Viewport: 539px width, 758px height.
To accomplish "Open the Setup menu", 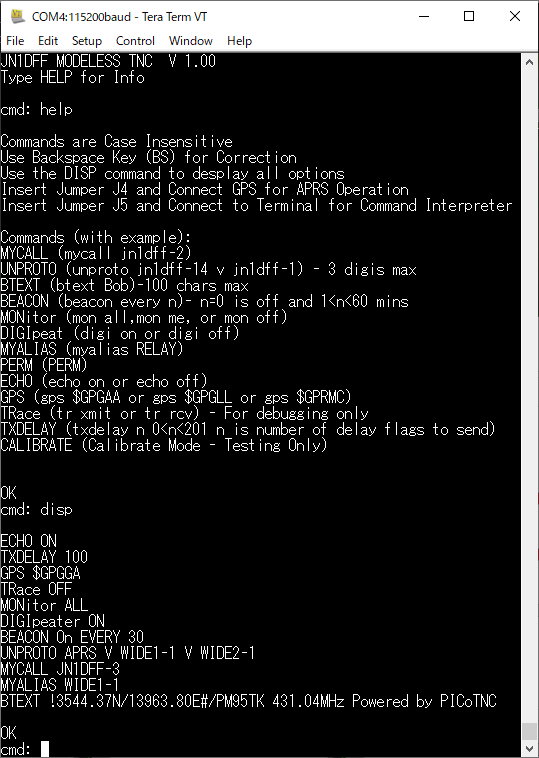I will tap(87, 41).
